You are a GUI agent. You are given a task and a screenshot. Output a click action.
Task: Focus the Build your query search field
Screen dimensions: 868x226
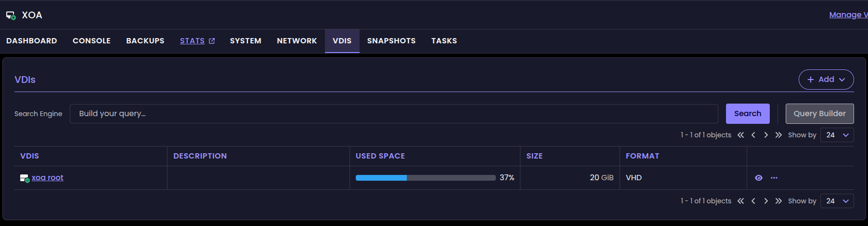tap(394, 114)
